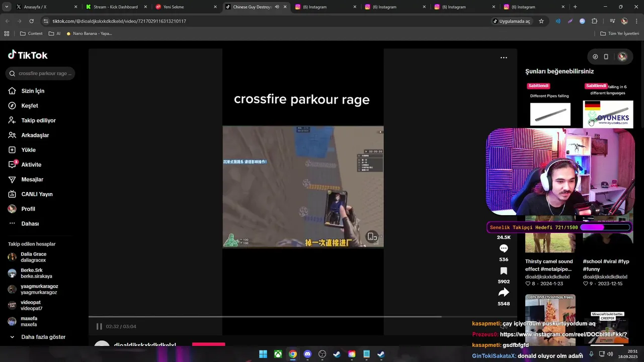
Task: Bookmark the video with the save icon
Action: (504, 271)
